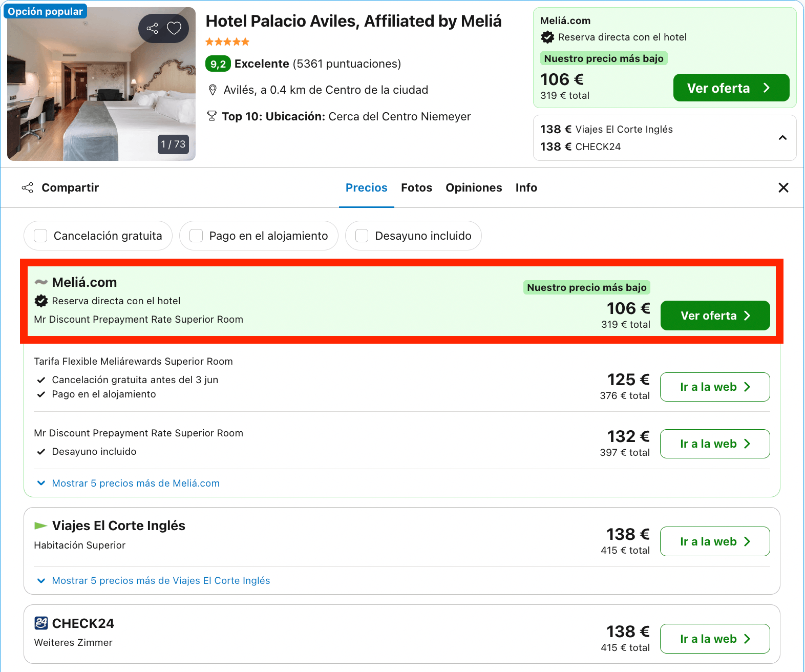The height and width of the screenshot is (672, 805).
Task: Click the verified badge in top Meliá.com card
Action: [547, 37]
